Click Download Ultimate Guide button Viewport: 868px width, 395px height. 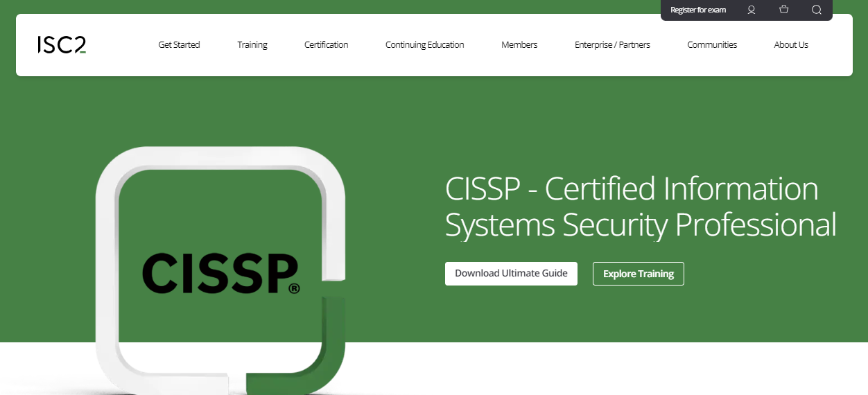(511, 273)
